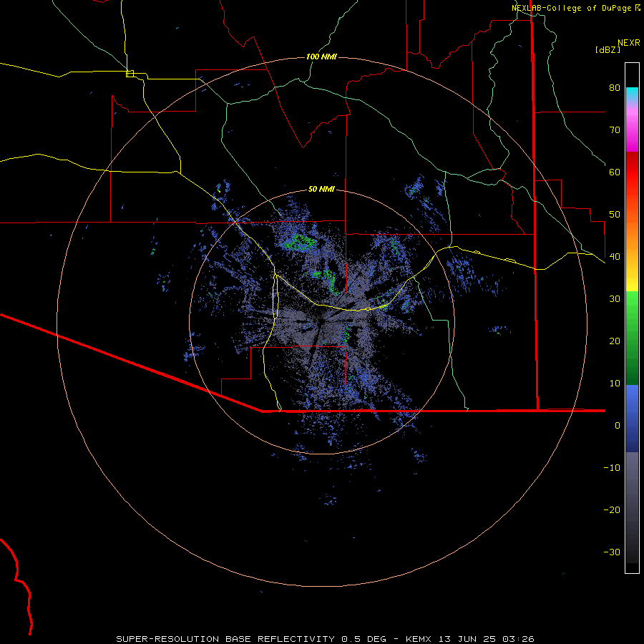Image resolution: width=644 pixels, height=644 pixels.
Task: Pick the magenta segment of the color bar
Action: coord(632,131)
